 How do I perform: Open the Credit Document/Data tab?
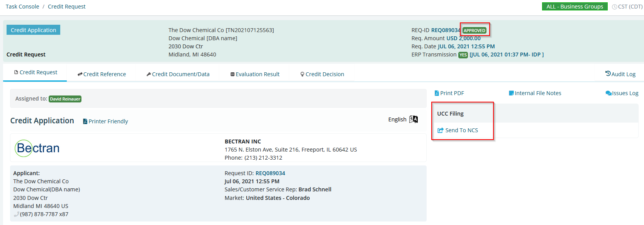coord(178,74)
